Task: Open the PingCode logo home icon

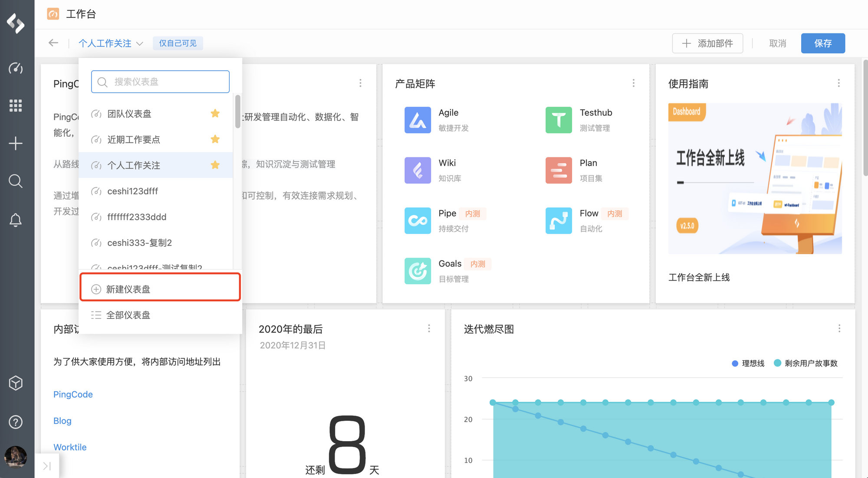Action: coord(16,23)
